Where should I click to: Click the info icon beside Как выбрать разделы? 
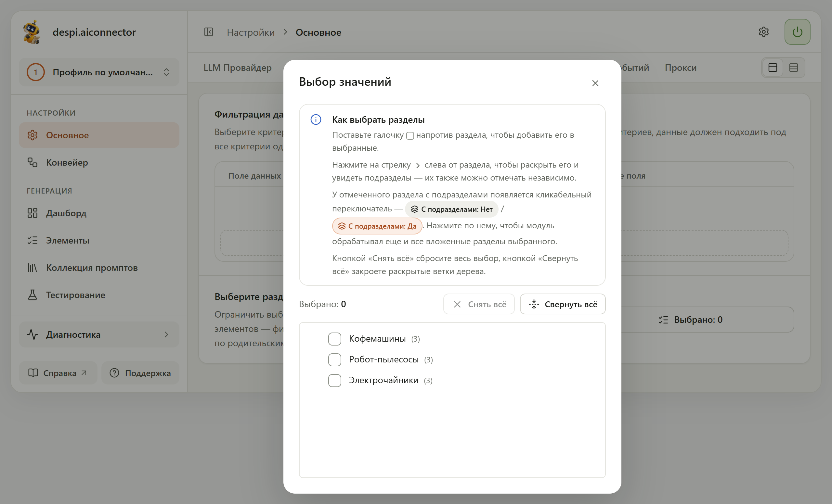(x=316, y=120)
